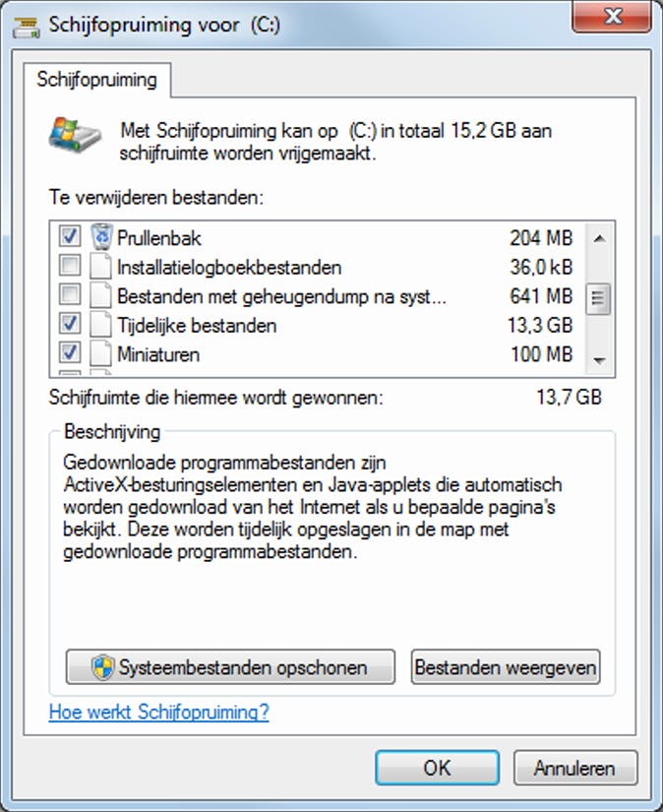The height and width of the screenshot is (812, 663).
Task: Uncheck the Miniaturen checkbox
Action: click(x=70, y=353)
